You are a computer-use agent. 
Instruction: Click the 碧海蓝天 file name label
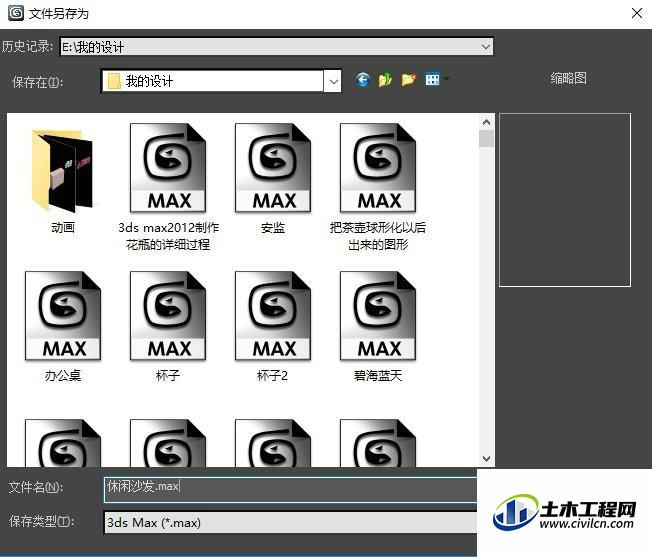tap(378, 376)
